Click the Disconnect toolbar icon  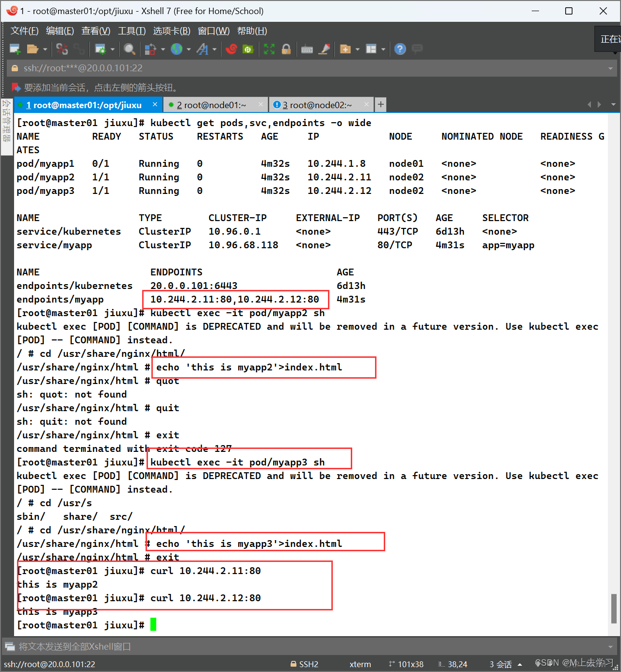[x=62, y=49]
